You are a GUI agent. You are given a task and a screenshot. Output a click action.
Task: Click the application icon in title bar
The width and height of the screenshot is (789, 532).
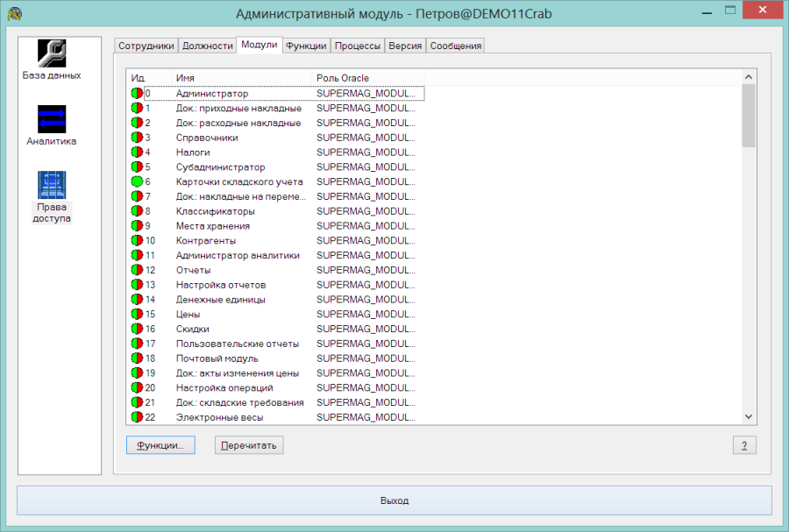pyautogui.click(x=15, y=13)
